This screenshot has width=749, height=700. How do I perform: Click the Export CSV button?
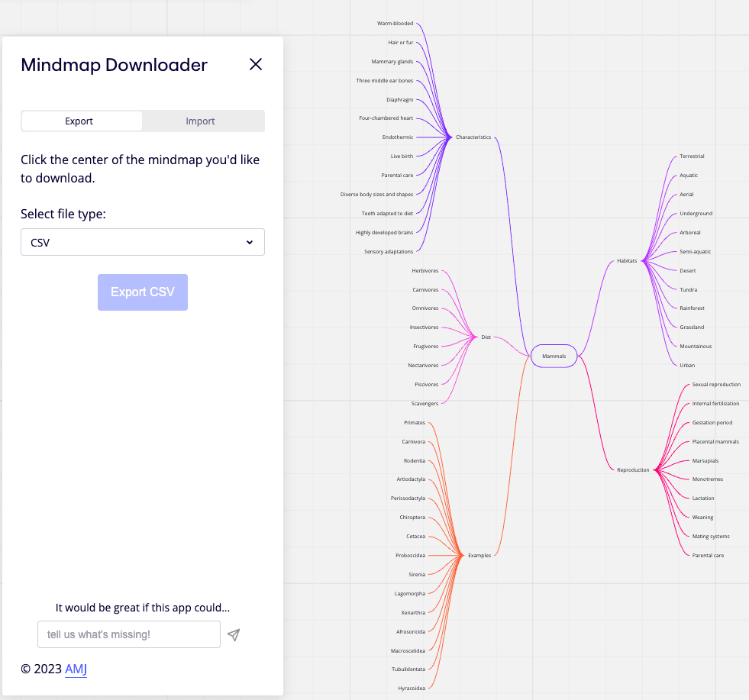(143, 292)
